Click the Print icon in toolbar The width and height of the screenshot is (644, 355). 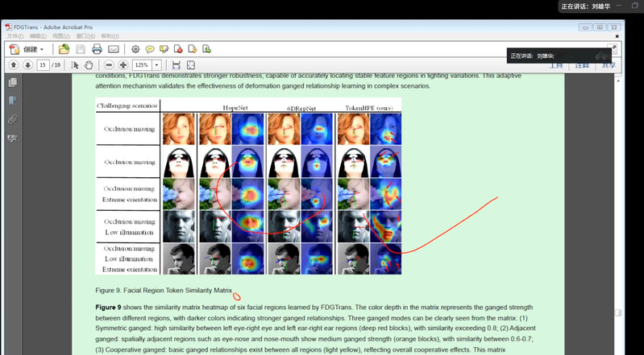96,49
